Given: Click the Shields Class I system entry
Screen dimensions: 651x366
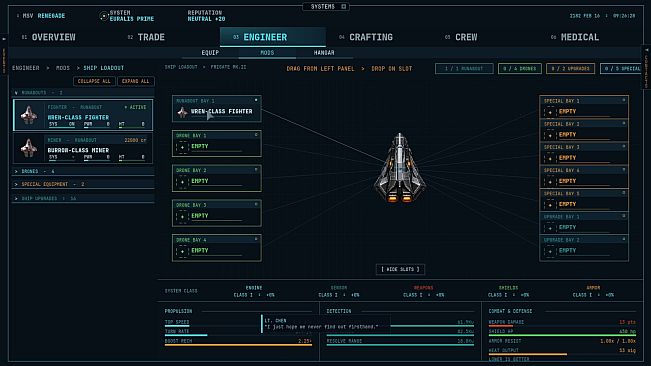Looking at the screenshot, I should (508, 291).
